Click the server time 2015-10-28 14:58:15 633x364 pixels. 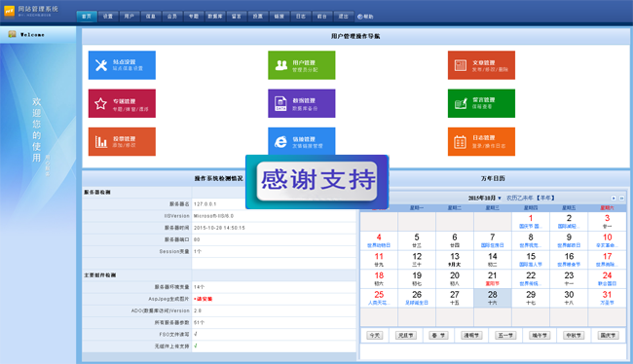coord(219,228)
